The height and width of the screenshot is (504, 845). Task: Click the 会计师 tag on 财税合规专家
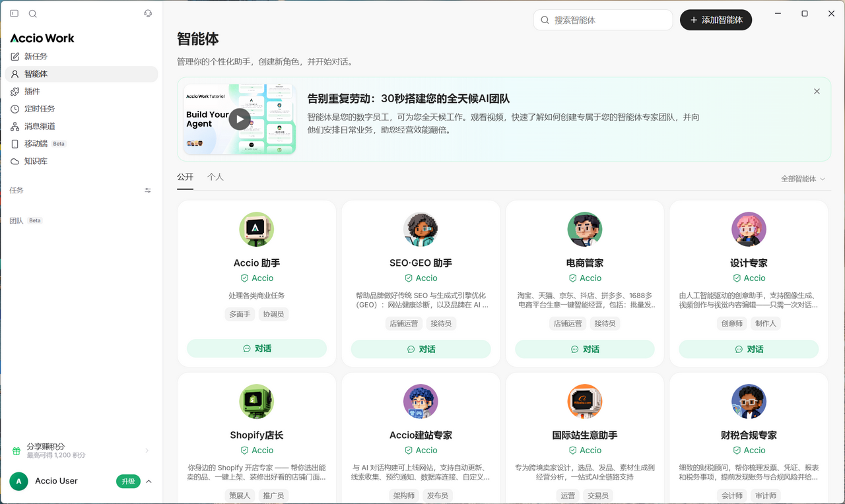[732, 495]
